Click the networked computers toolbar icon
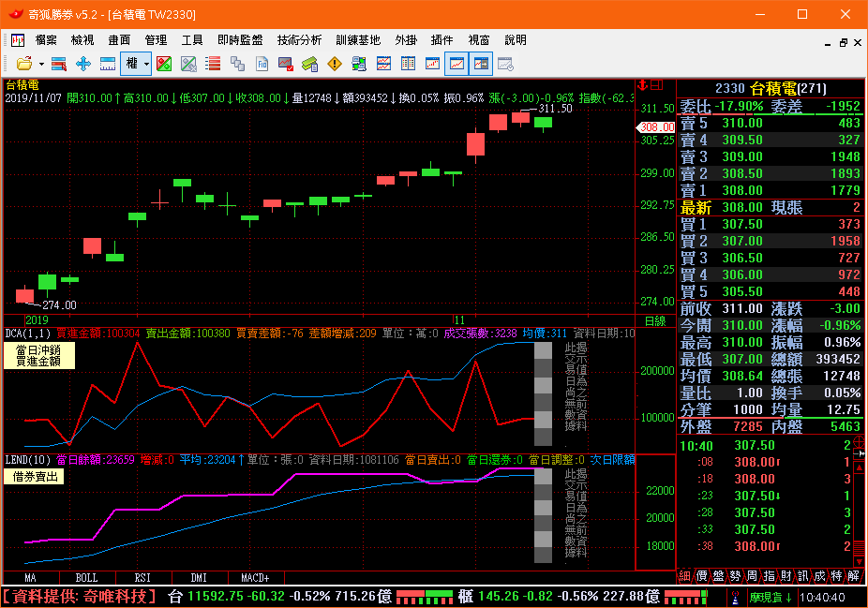Viewport: 868px width, 608px height. point(359,64)
